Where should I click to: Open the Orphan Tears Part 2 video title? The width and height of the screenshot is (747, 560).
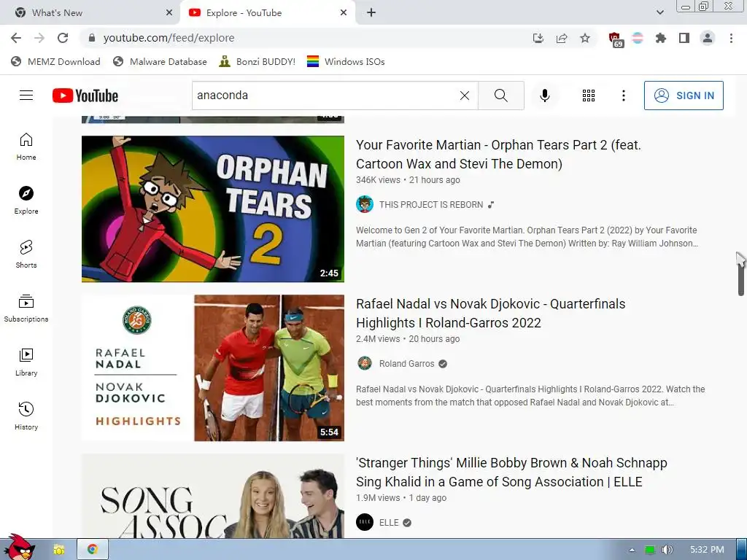pyautogui.click(x=498, y=155)
